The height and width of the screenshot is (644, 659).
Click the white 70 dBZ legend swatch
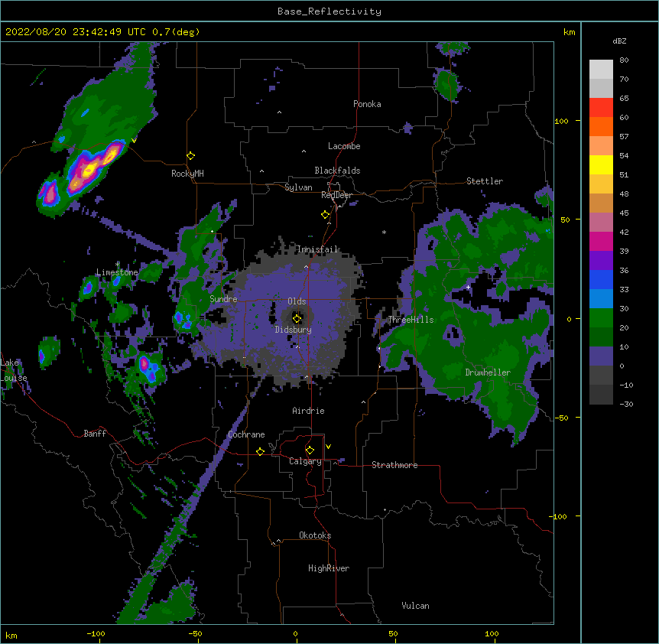pos(601,69)
